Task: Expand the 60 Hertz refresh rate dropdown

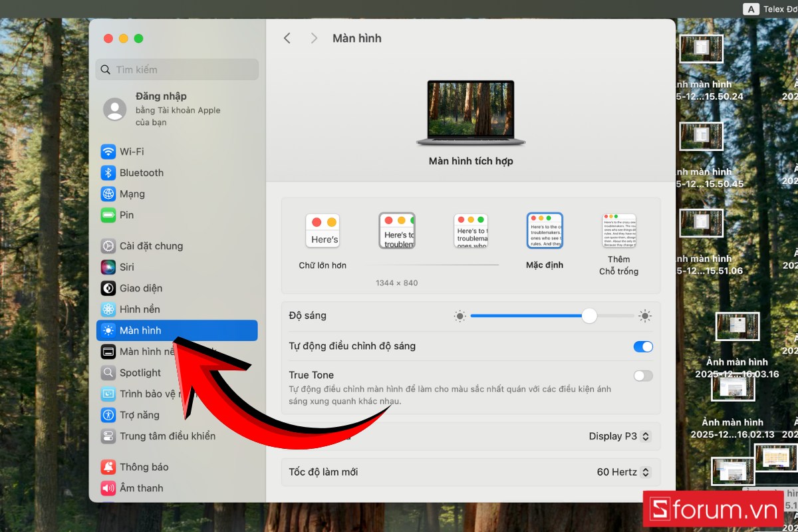Action: (623, 472)
